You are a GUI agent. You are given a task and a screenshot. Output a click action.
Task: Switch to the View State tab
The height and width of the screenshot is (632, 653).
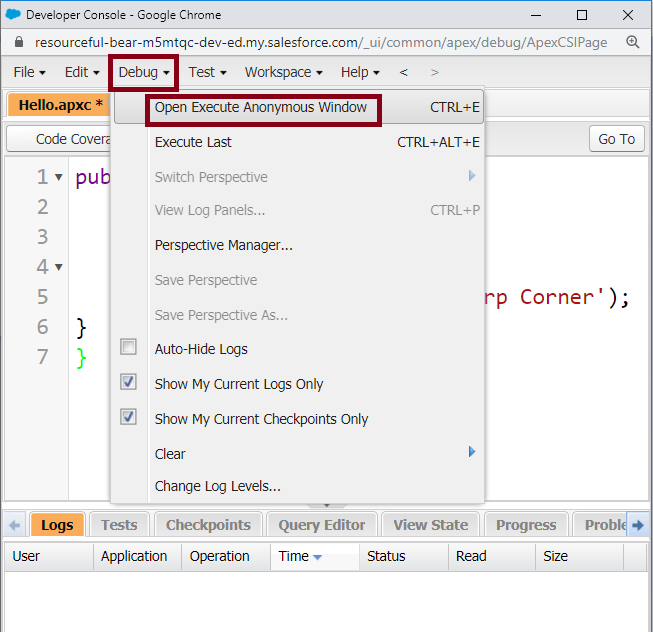click(431, 525)
